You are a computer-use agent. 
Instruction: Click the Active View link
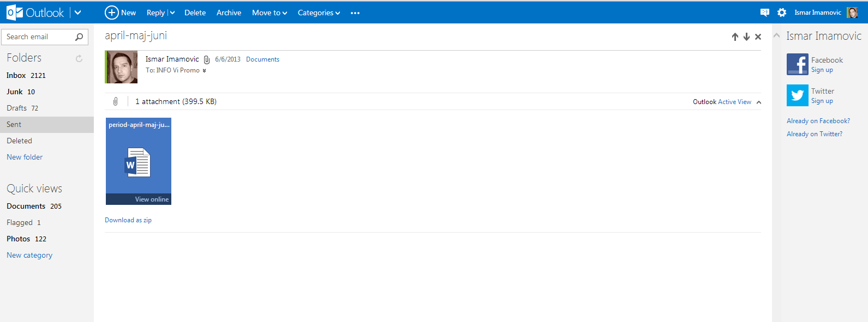(734, 102)
